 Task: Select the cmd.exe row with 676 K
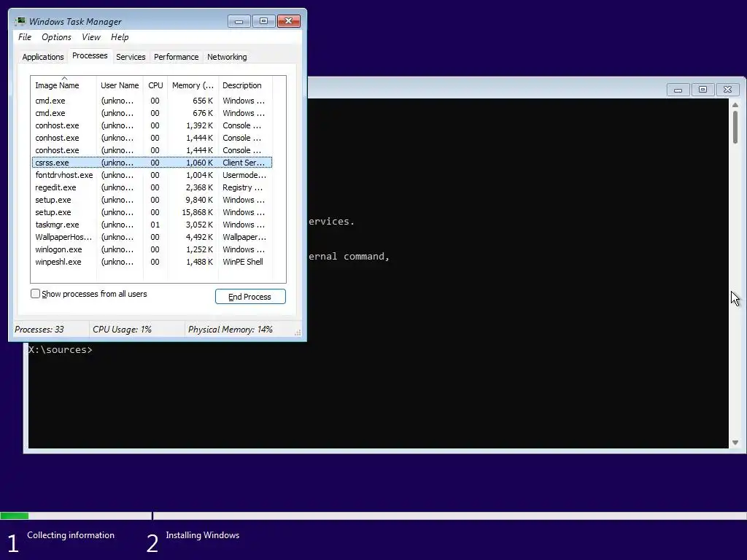click(x=152, y=113)
